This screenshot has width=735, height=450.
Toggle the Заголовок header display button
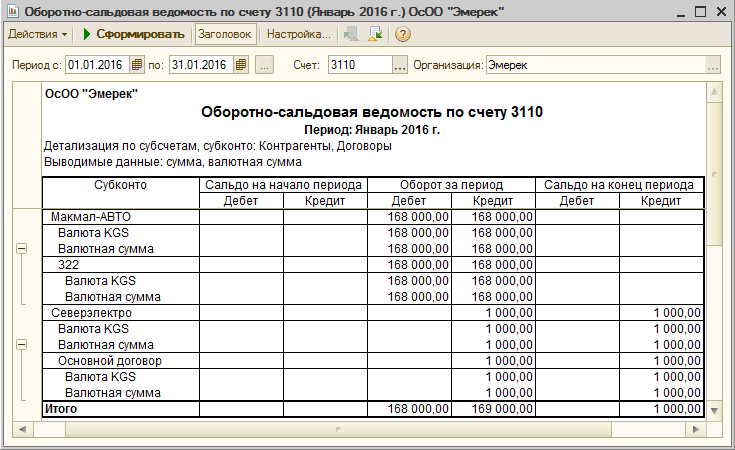pyautogui.click(x=225, y=34)
